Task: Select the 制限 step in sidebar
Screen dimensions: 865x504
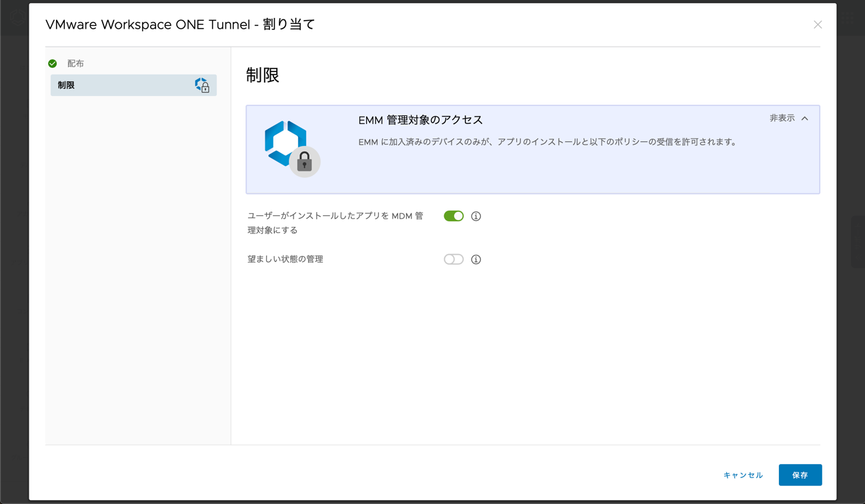Action: coord(133,85)
